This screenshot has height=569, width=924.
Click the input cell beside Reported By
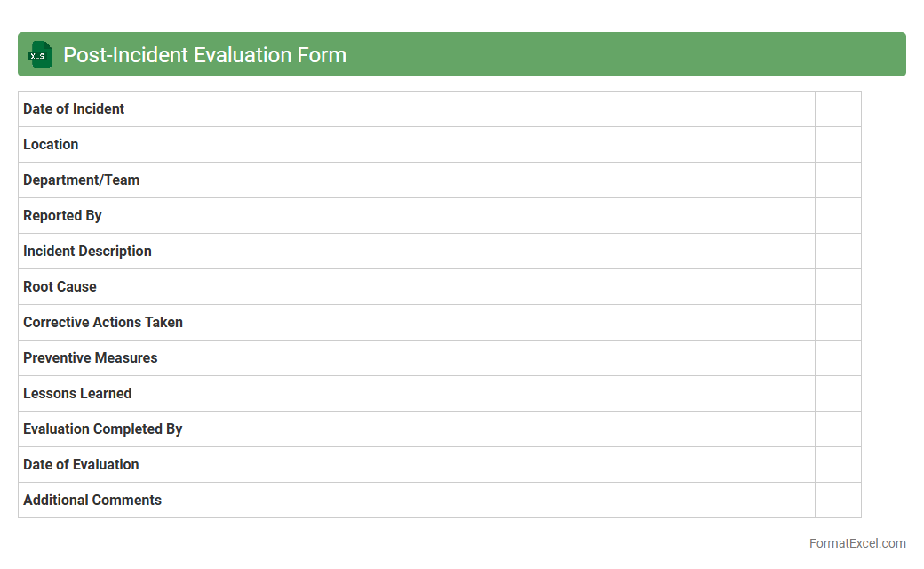tap(838, 216)
